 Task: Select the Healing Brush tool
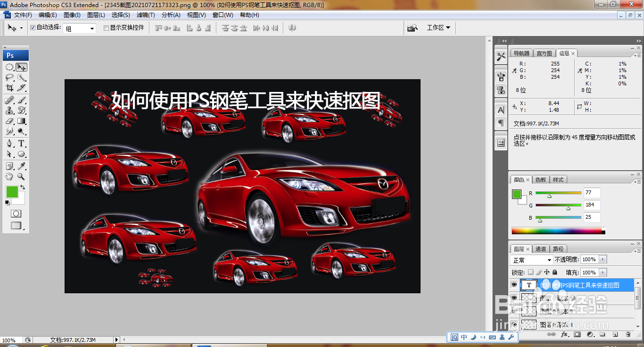click(9, 100)
